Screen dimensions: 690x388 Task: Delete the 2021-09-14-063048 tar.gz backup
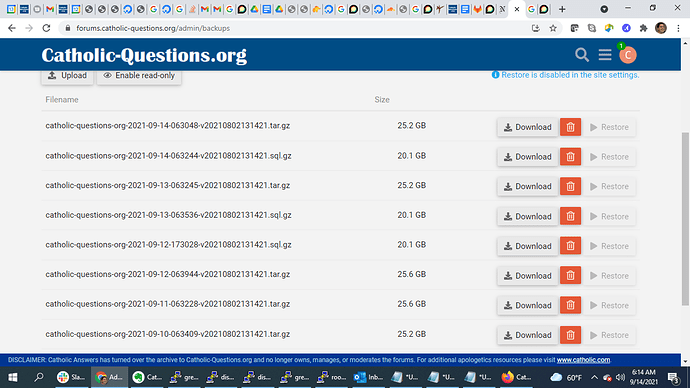570,127
